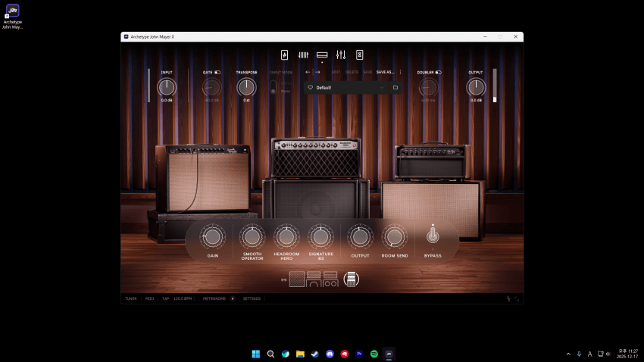This screenshot has width=644, height=362.
Task: Toggle the Doubler on/off switch
Action: (438, 73)
